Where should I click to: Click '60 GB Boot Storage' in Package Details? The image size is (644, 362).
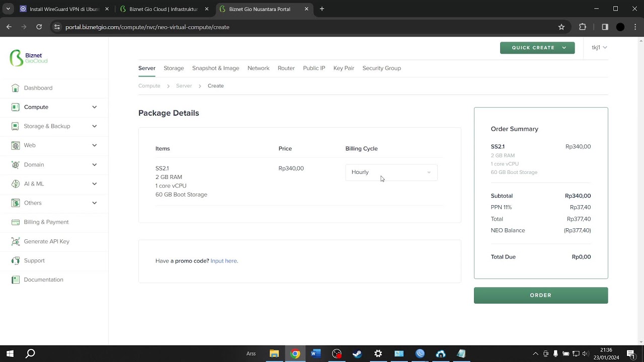(x=181, y=195)
